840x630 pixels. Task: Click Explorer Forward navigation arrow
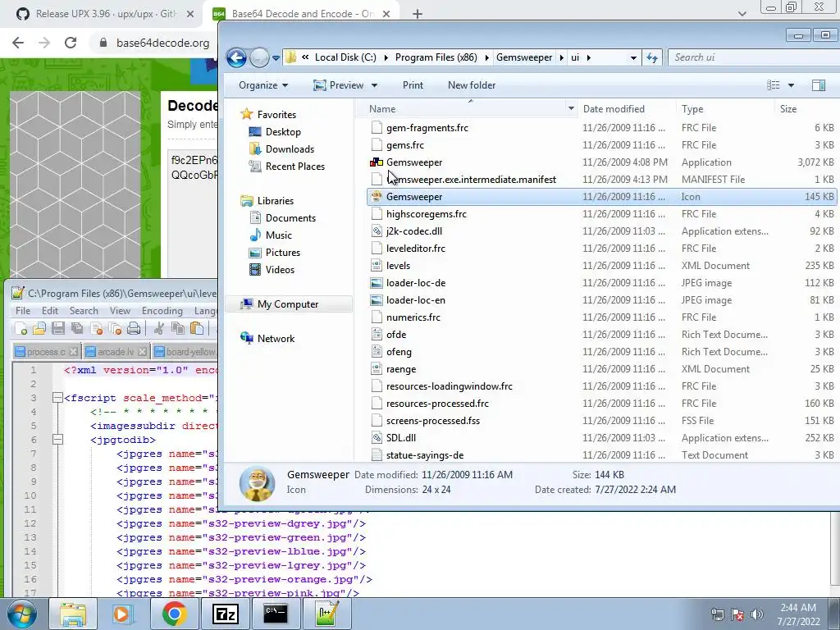point(259,57)
